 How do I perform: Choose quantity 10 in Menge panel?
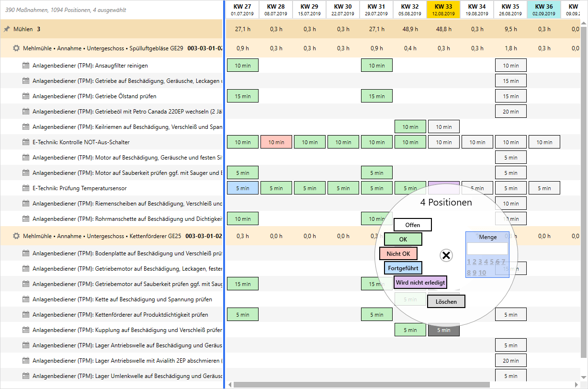[x=482, y=273]
